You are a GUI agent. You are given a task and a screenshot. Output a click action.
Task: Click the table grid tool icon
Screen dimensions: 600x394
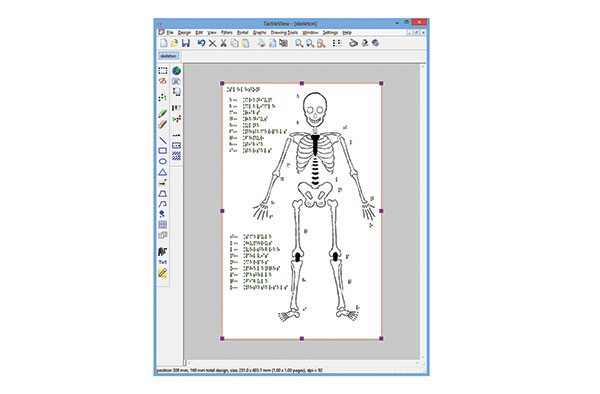(163, 225)
